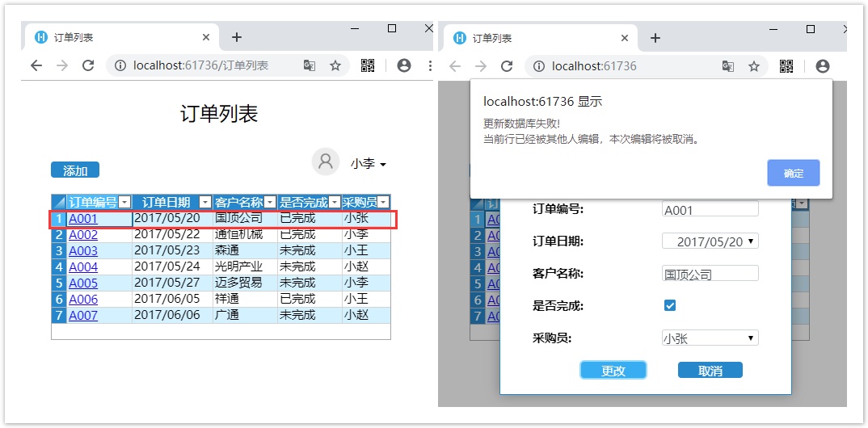Open translate icon in left address bar

pyautogui.click(x=309, y=65)
